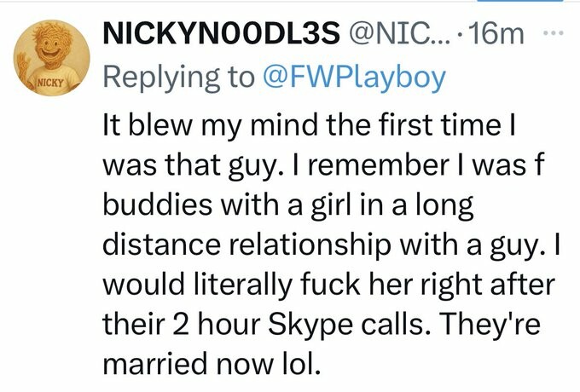Open the three-dot more options menu
The width and height of the screenshot is (580, 392).
(553, 35)
